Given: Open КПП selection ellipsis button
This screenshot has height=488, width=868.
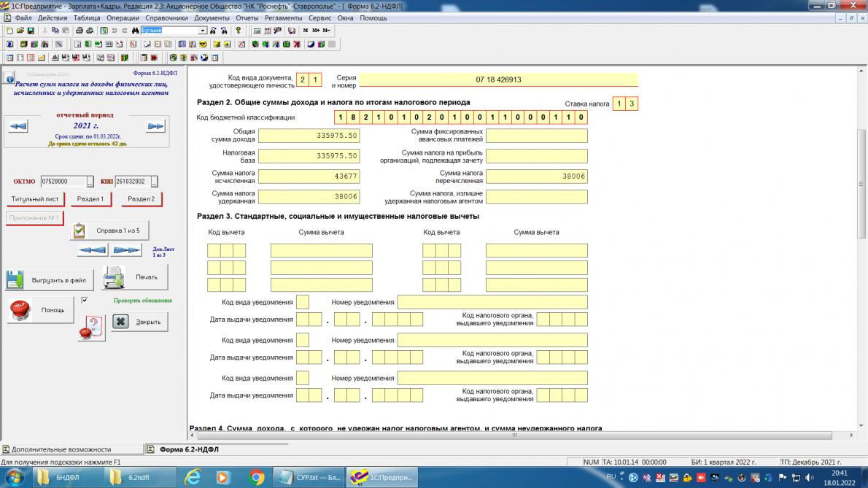Looking at the screenshot, I should point(155,182).
